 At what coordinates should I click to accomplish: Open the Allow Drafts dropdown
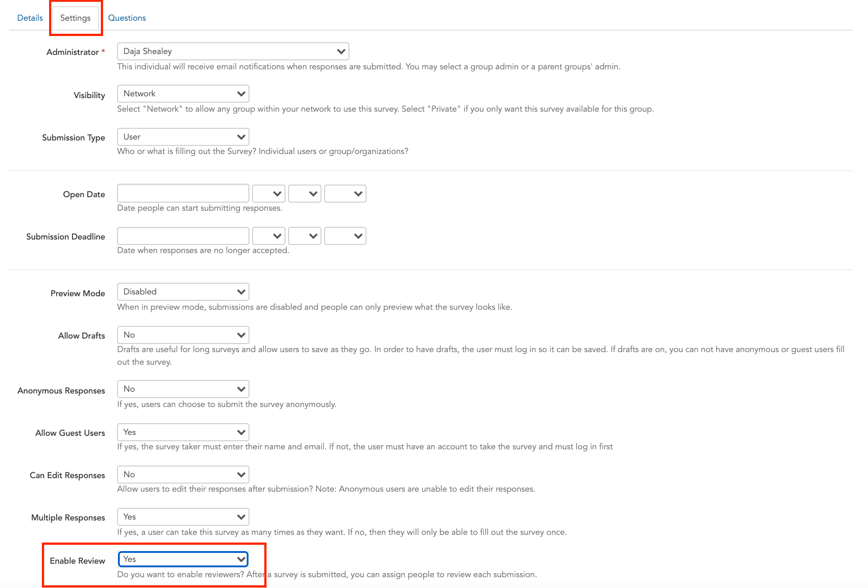183,335
